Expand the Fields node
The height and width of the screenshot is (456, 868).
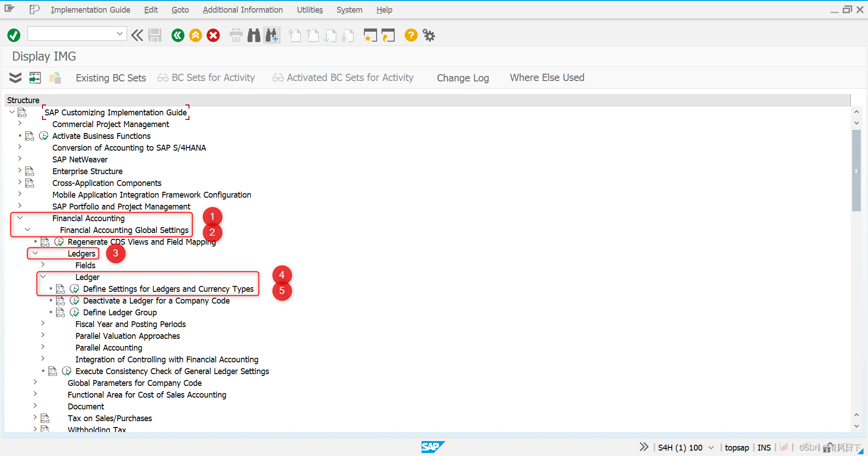(43, 264)
